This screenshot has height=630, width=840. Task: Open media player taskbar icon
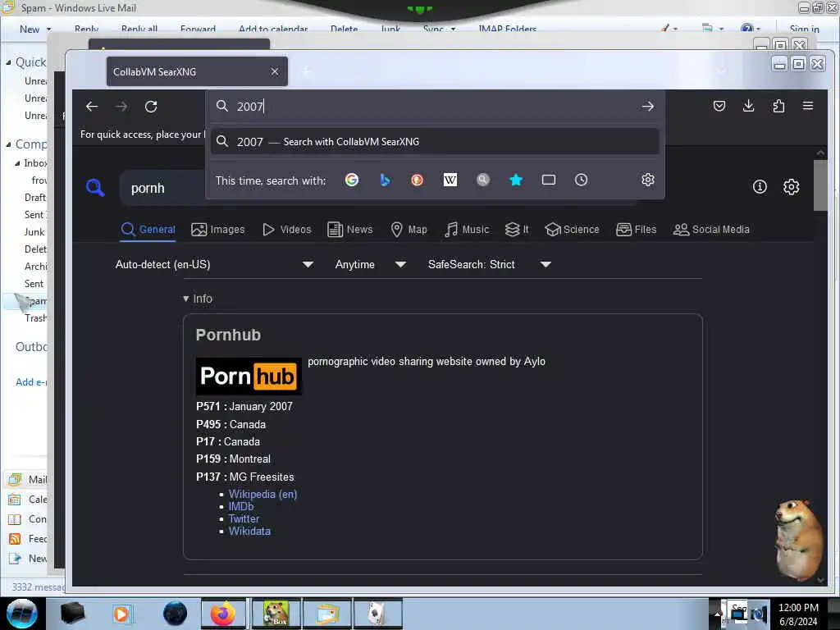click(x=121, y=614)
